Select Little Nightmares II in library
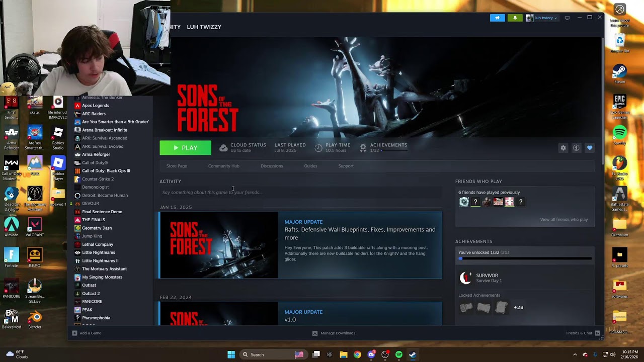The height and width of the screenshot is (362, 644). [x=100, y=260]
